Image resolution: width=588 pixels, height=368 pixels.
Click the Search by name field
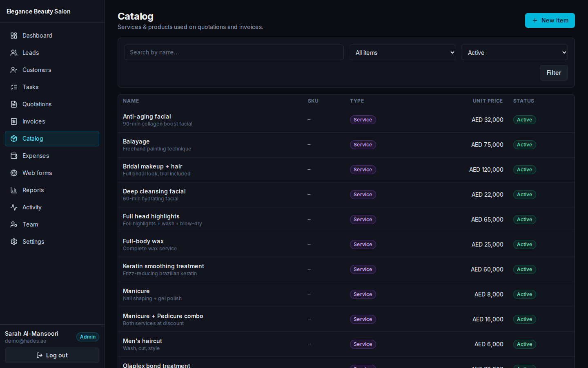pyautogui.click(x=234, y=52)
